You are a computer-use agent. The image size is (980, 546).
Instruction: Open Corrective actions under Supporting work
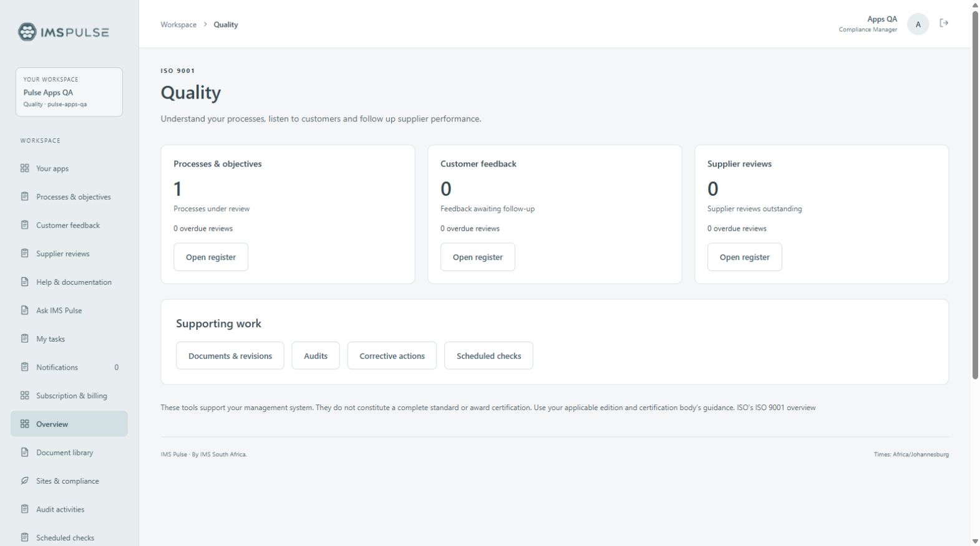pyautogui.click(x=392, y=355)
